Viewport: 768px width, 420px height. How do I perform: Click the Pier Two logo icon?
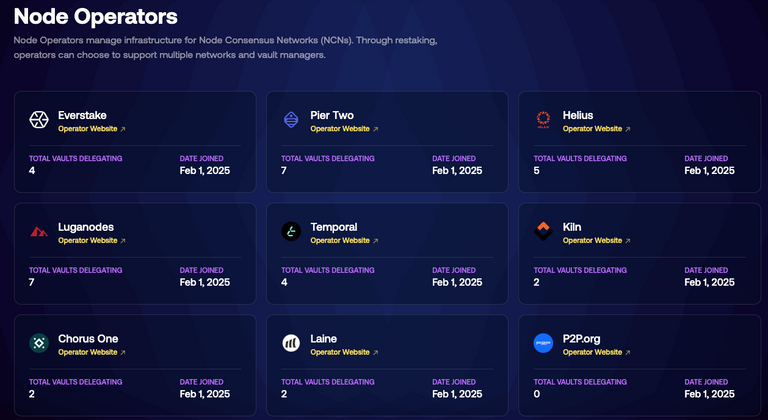coord(291,121)
